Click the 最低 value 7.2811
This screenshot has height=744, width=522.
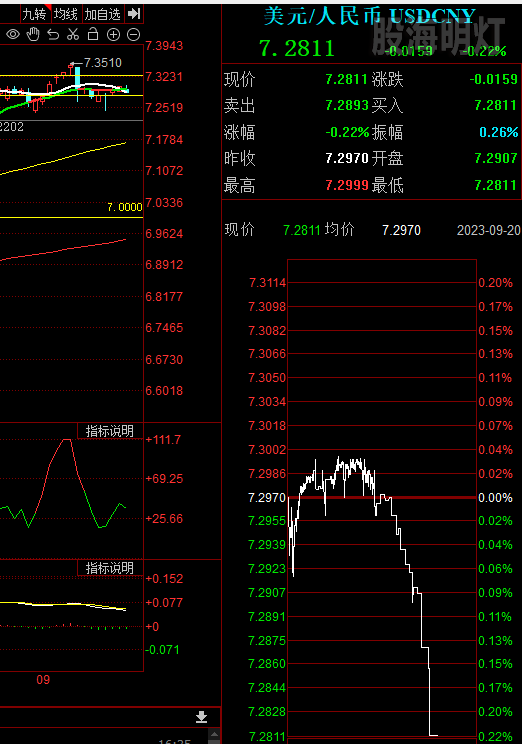[x=496, y=185]
